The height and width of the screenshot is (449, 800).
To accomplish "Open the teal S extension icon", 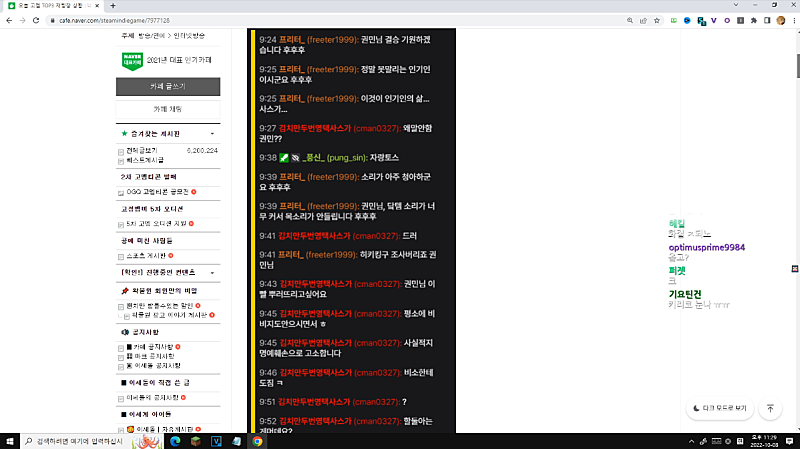I will (702, 21).
